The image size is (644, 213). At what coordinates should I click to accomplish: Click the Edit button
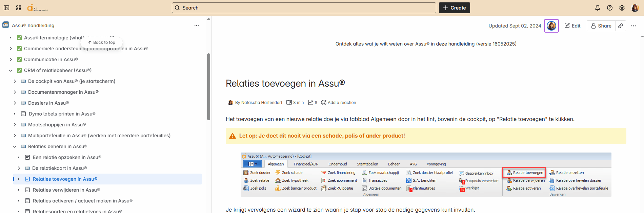(x=572, y=26)
